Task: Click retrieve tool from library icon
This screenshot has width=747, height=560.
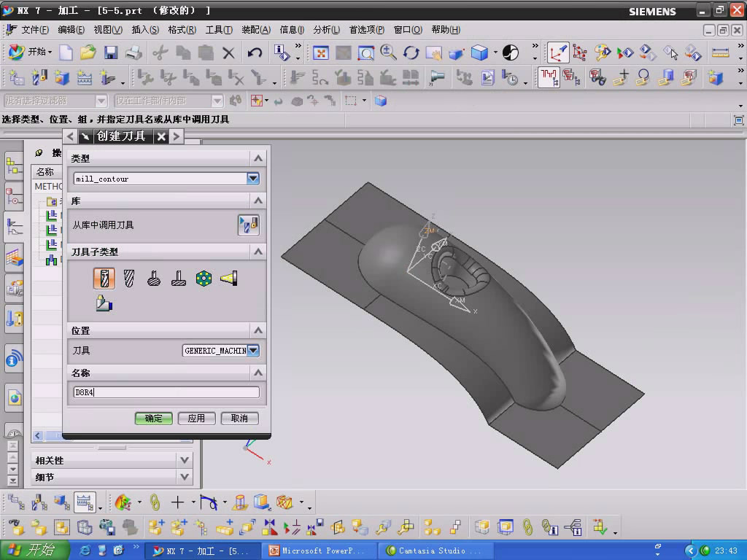Action: click(x=248, y=225)
